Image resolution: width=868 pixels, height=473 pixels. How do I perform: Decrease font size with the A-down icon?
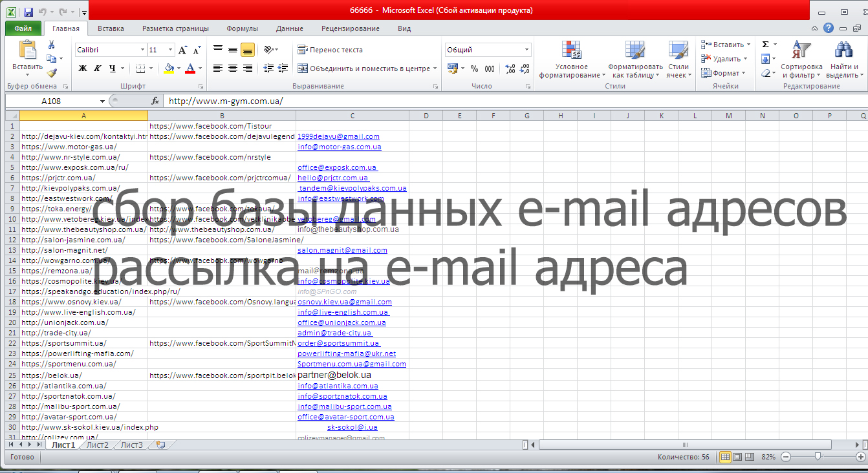click(x=196, y=50)
